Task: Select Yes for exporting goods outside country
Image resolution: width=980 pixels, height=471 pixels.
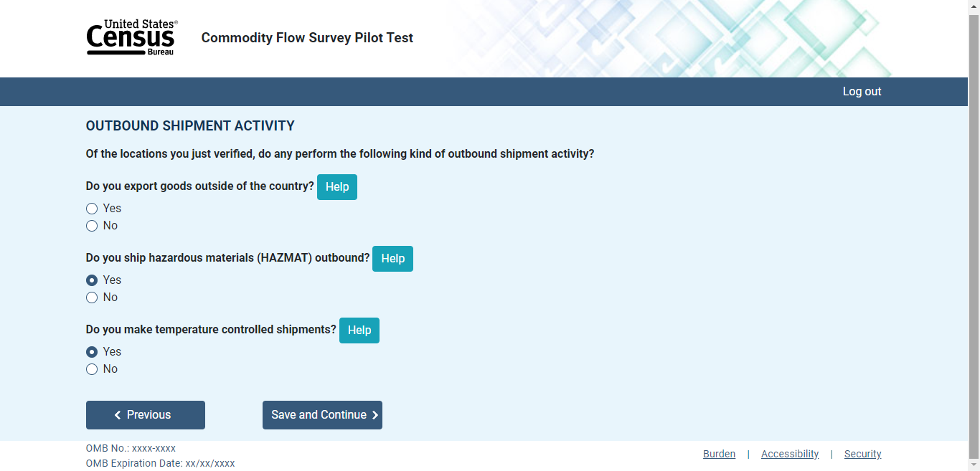Action: tap(92, 209)
